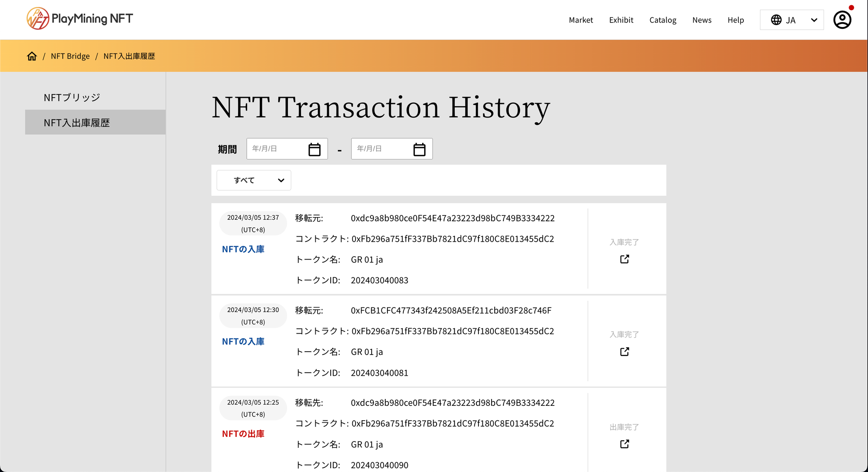Open the Catalog menu item
The width and height of the screenshot is (868, 472).
click(x=662, y=20)
